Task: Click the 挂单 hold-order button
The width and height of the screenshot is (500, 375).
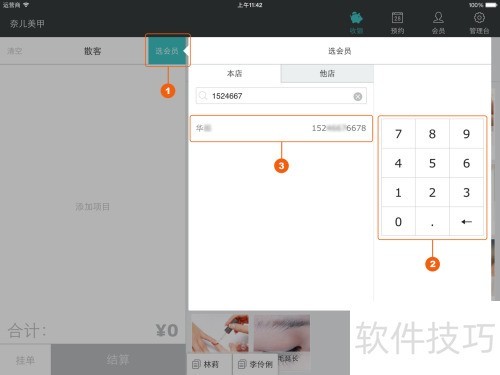Action: click(25, 360)
